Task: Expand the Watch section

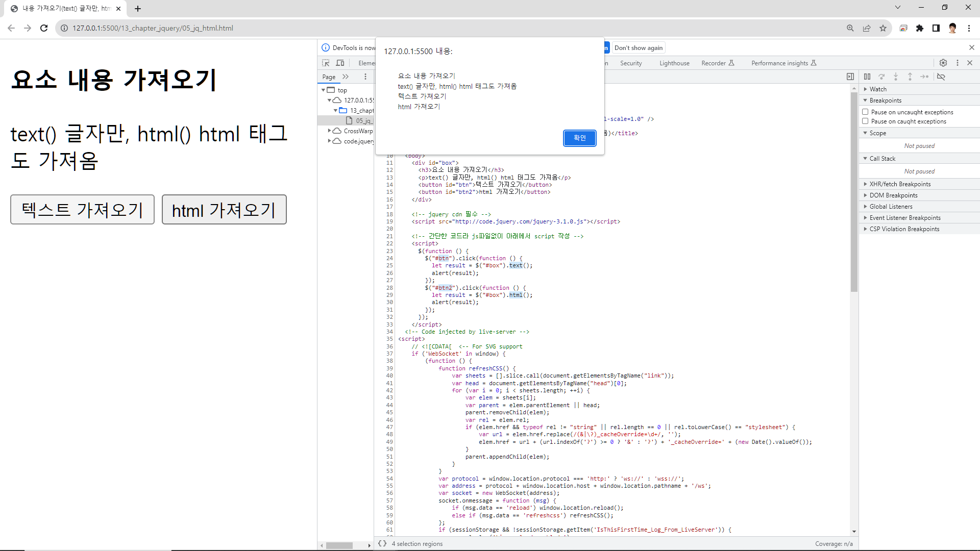Action: pos(878,89)
